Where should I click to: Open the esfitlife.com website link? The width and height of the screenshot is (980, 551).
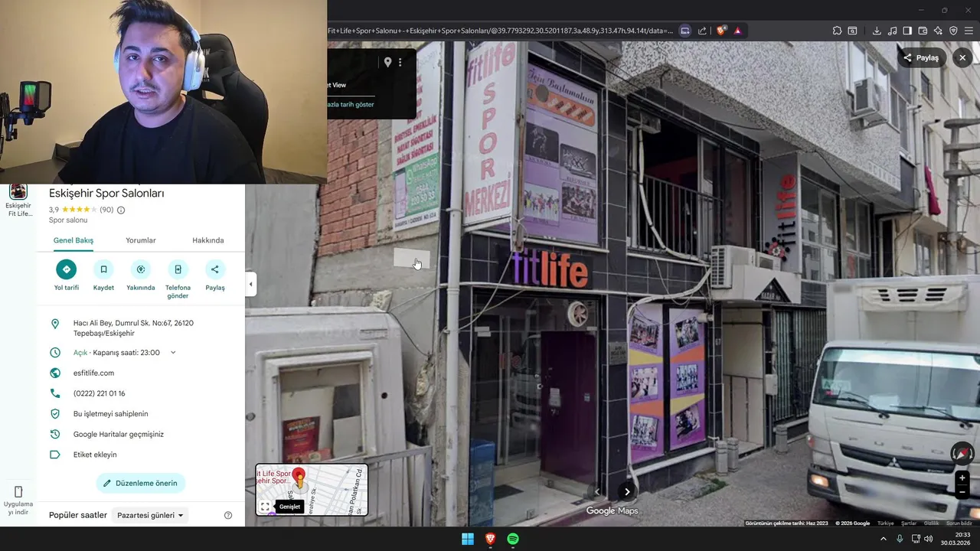point(93,373)
